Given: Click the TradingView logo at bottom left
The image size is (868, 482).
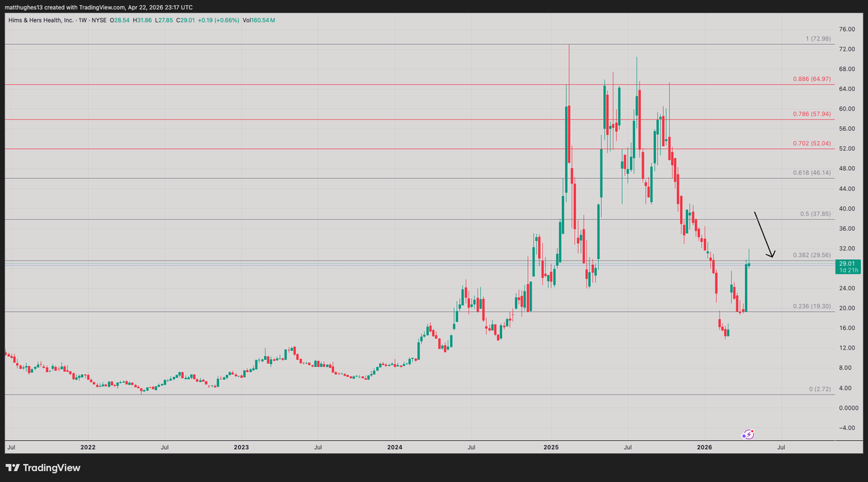Looking at the screenshot, I should pos(44,468).
